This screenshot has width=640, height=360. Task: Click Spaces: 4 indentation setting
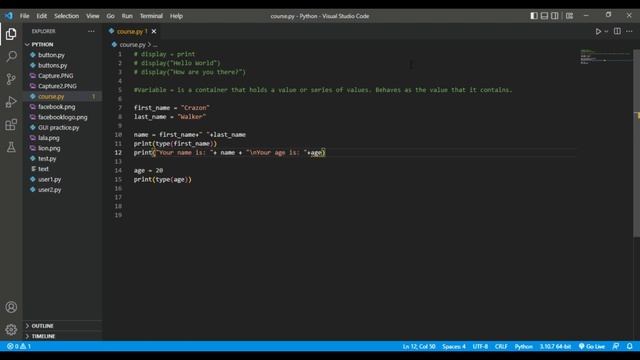point(454,347)
